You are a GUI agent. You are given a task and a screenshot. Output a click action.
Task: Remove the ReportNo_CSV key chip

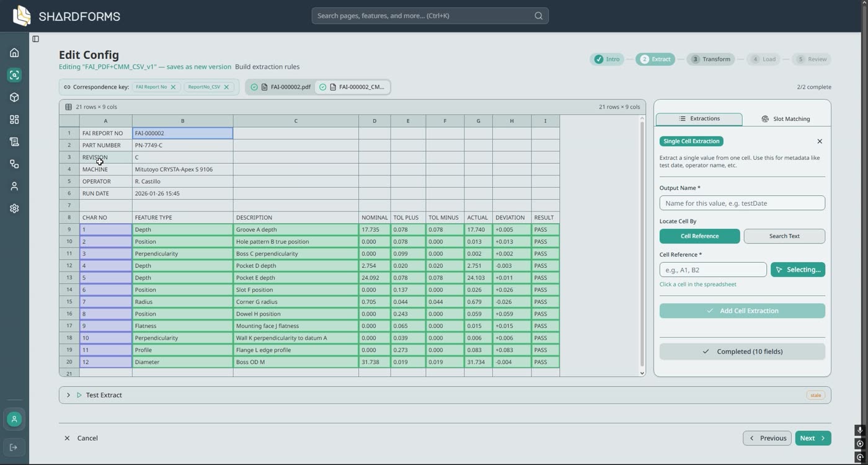[x=226, y=87]
